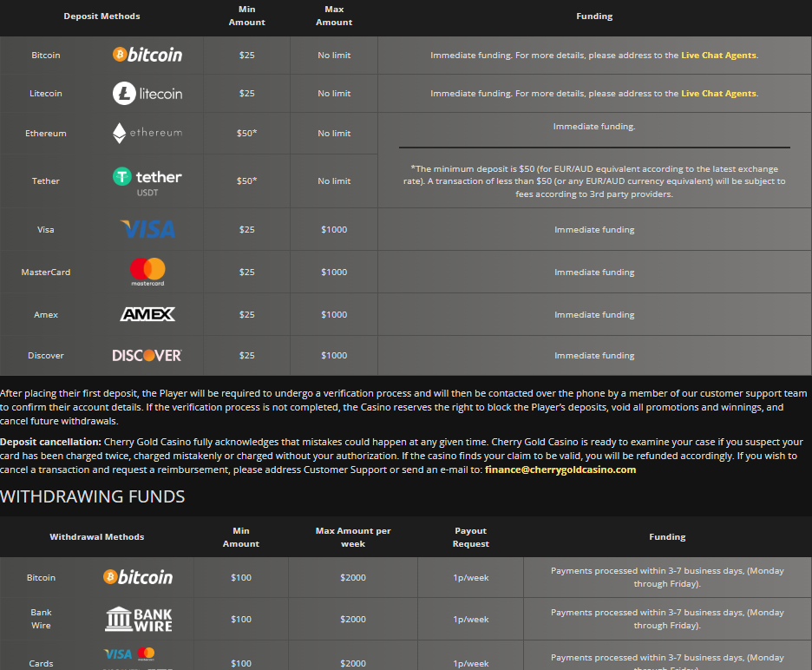Click the Visa logo in the Cards withdrawal row
This screenshot has height=670, width=812.
click(x=118, y=654)
